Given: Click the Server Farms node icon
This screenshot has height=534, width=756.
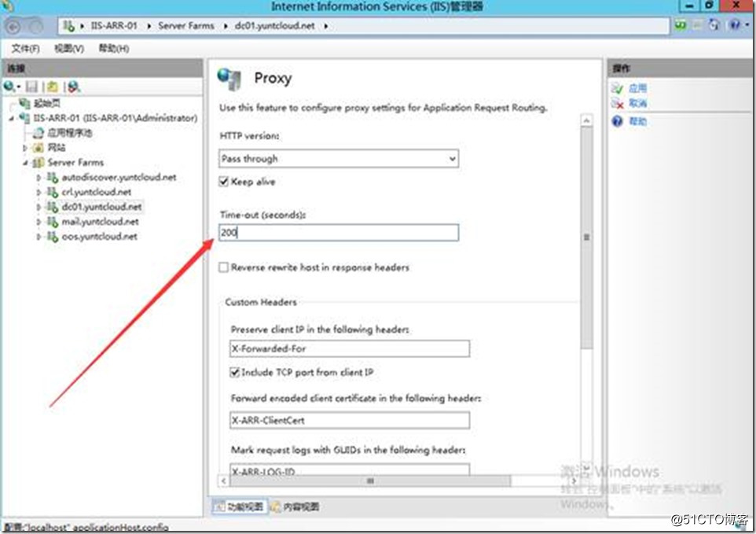Looking at the screenshot, I should point(38,163).
